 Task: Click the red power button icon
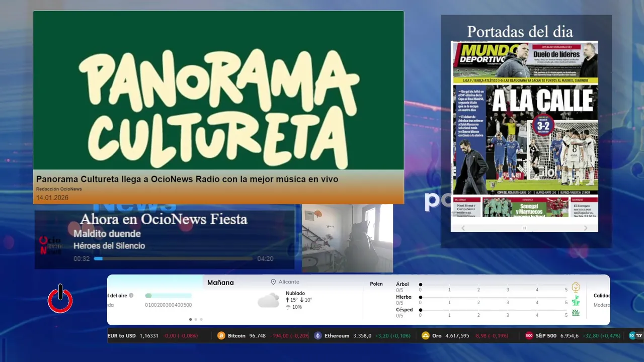pos(60,299)
